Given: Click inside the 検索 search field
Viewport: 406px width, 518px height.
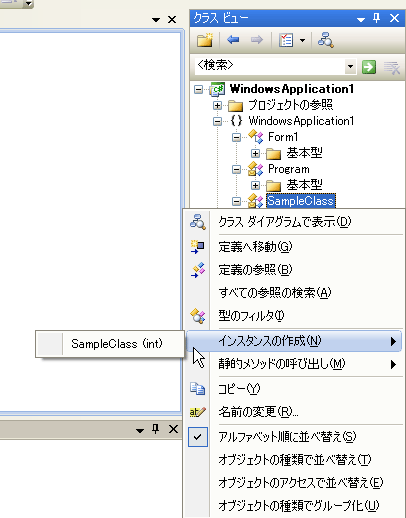Looking at the screenshot, I should point(270,66).
